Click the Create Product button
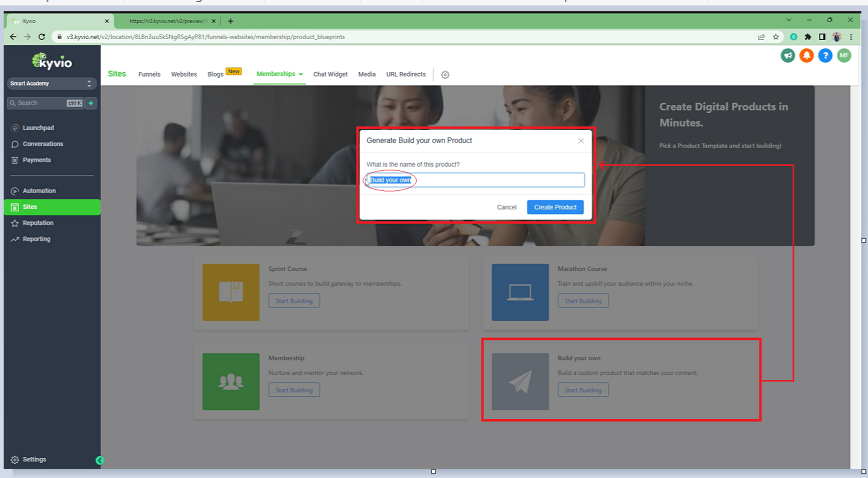This screenshot has height=478, width=868. pos(554,207)
